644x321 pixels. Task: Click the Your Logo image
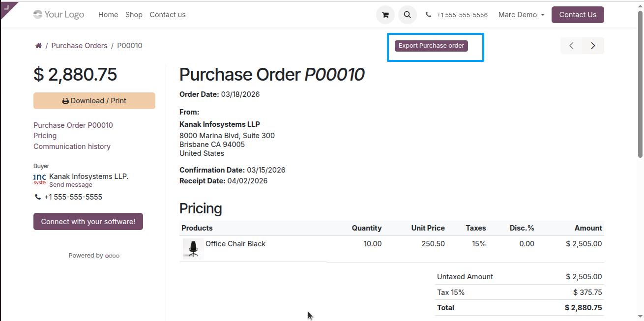(x=59, y=15)
